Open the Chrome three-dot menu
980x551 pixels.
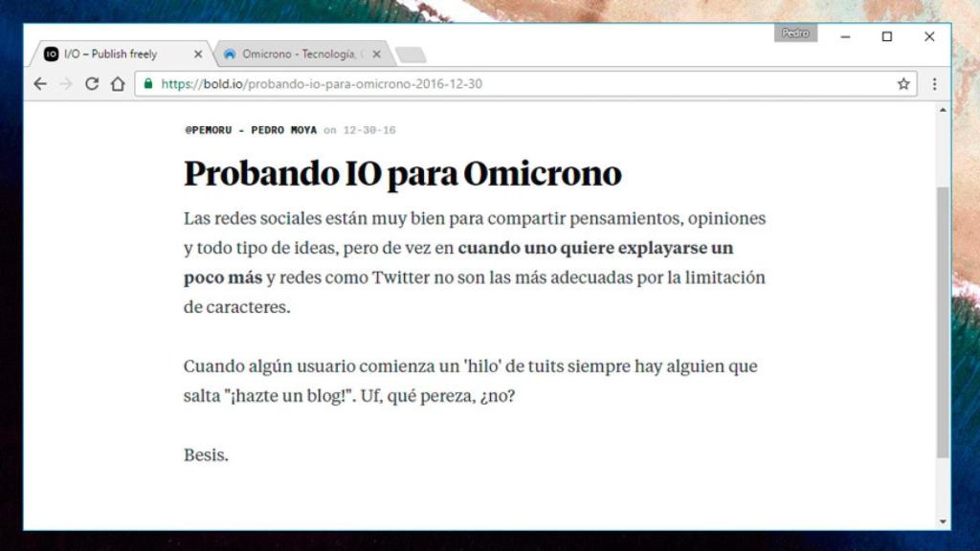click(934, 84)
